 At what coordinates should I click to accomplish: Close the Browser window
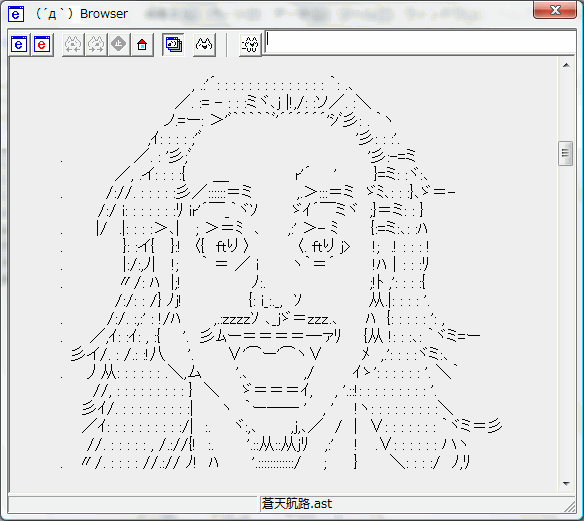pos(555,10)
